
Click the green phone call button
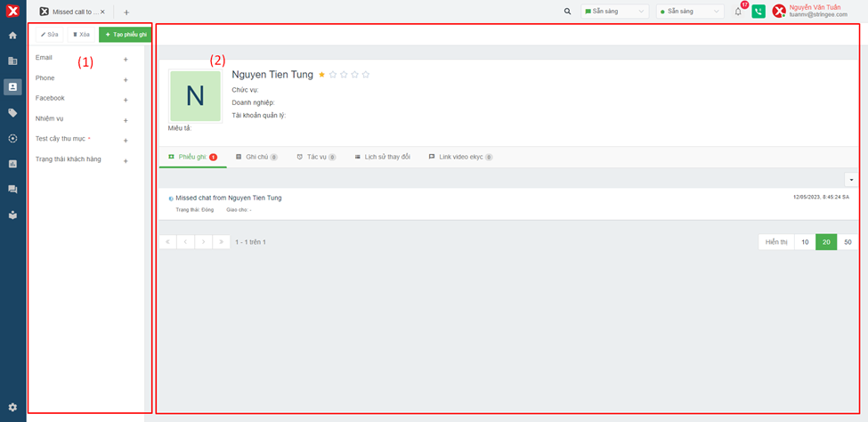click(758, 12)
